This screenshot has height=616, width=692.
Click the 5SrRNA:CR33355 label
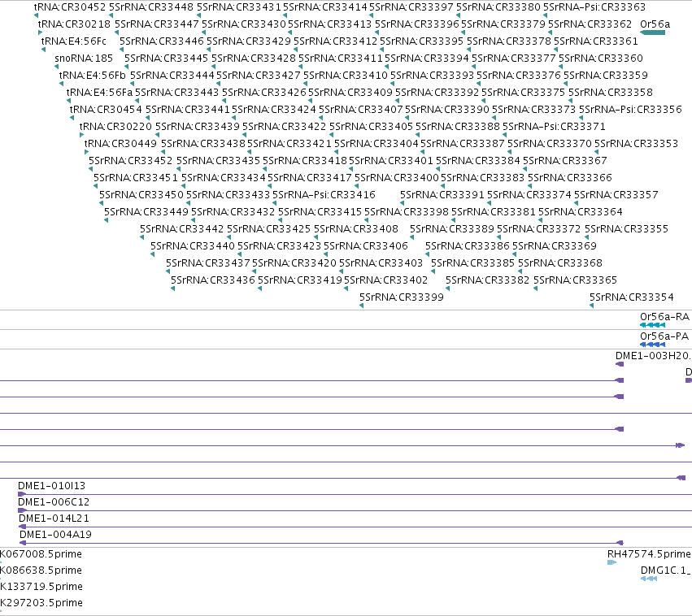(626, 229)
